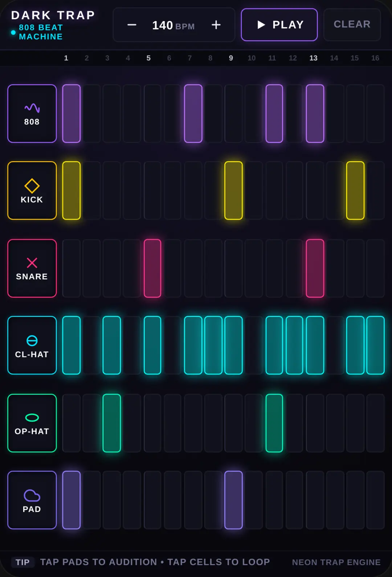Viewport: 392px width, 577px height.
Task: Click step number 16 marker
Action: (375, 58)
